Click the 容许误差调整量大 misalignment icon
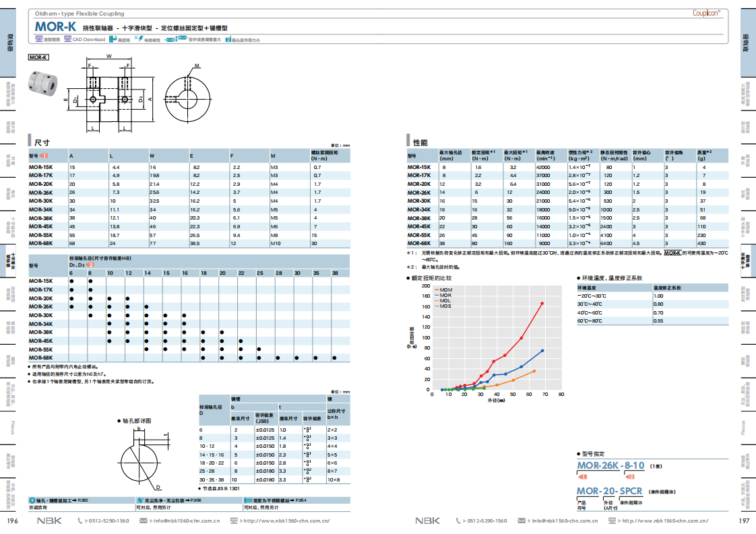This screenshot has width=756, height=534. coord(176,39)
